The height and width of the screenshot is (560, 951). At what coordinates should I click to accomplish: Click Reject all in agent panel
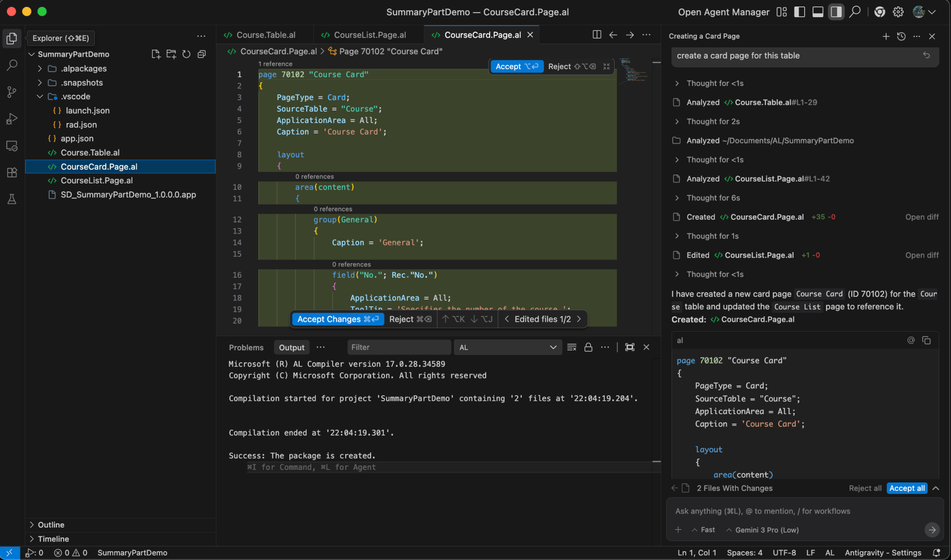click(x=865, y=488)
